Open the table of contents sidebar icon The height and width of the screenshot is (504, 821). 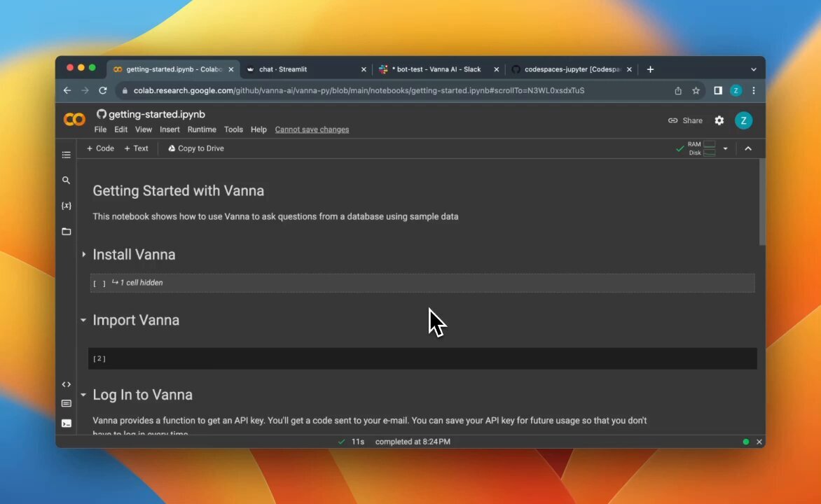pyautogui.click(x=66, y=155)
